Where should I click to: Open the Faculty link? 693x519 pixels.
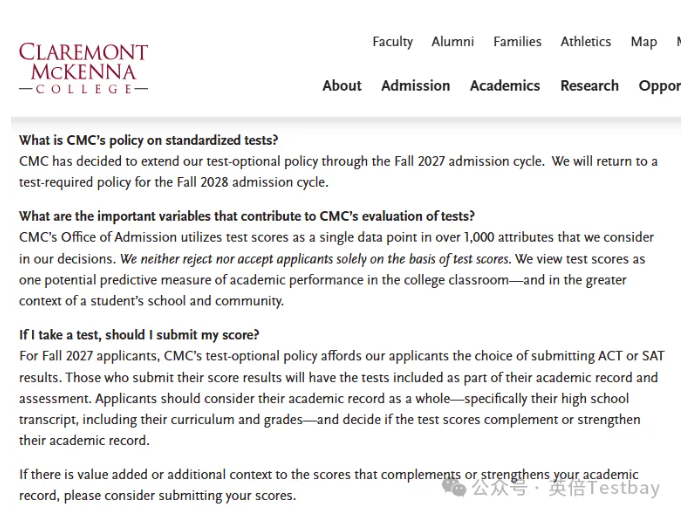point(392,42)
